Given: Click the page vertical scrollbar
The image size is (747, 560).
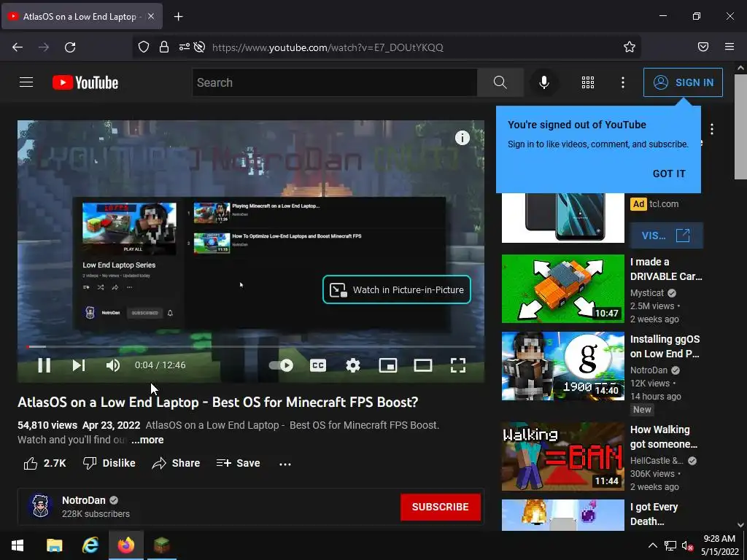Looking at the screenshot, I should (x=740, y=127).
